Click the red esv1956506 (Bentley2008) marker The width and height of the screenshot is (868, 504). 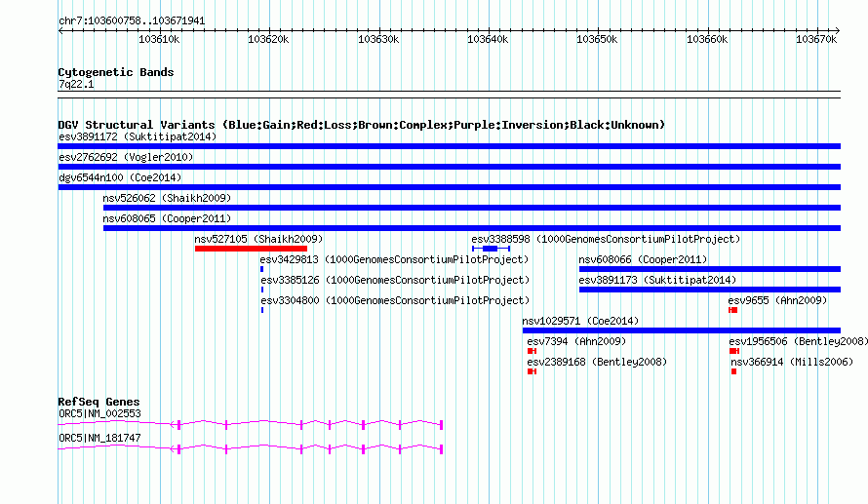(x=734, y=351)
